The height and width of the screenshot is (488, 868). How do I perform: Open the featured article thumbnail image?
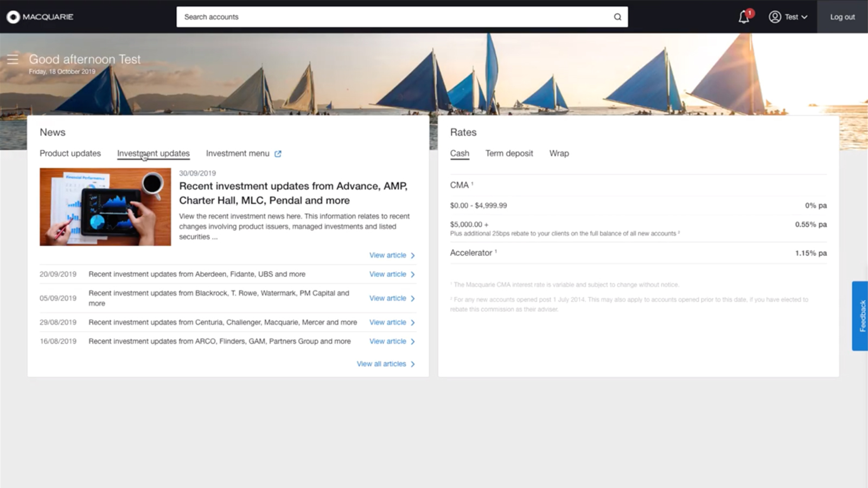(105, 207)
